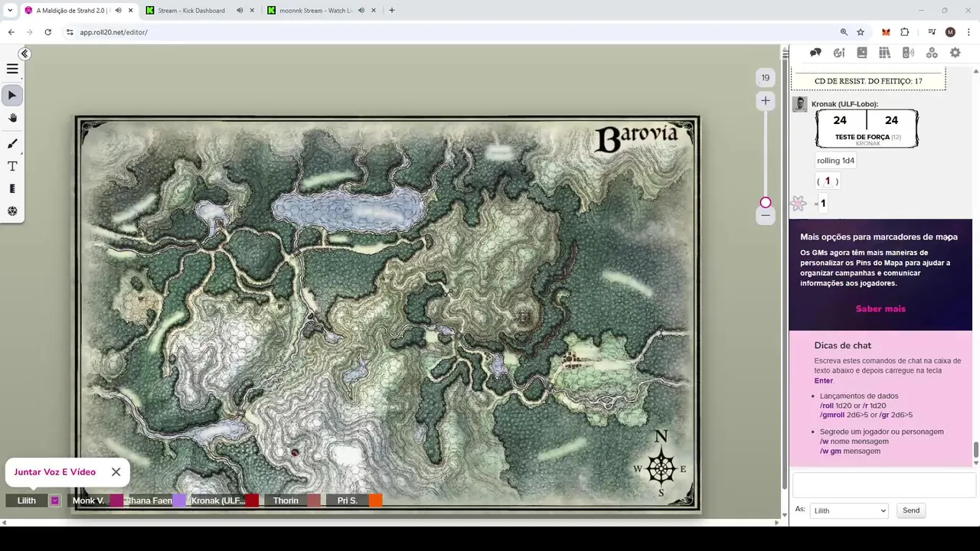Viewport: 980px width, 551px height.
Task: Collapse the left toolbar with the double-chevron
Action: coord(24,54)
